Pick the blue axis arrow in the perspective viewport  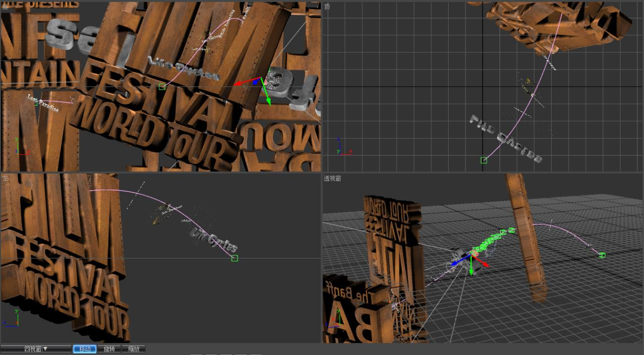(x=460, y=260)
